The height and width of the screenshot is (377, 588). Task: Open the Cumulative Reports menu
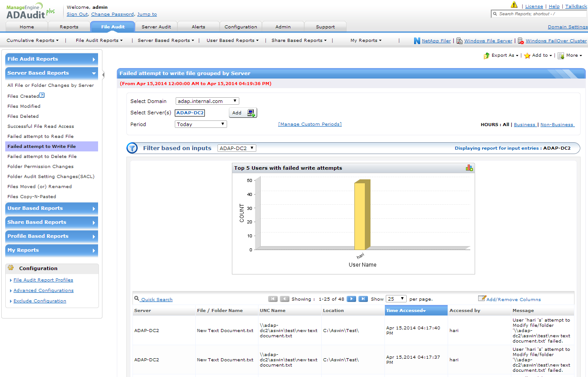point(33,41)
